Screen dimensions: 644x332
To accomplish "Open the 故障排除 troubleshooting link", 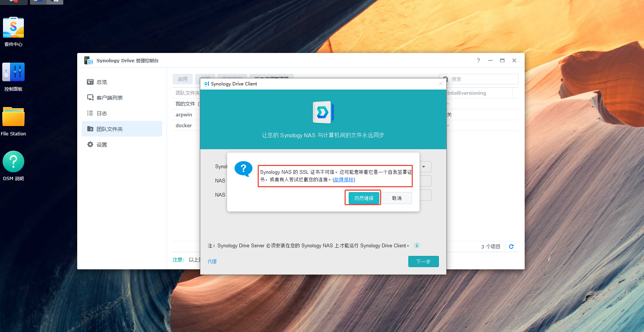I will (344, 180).
